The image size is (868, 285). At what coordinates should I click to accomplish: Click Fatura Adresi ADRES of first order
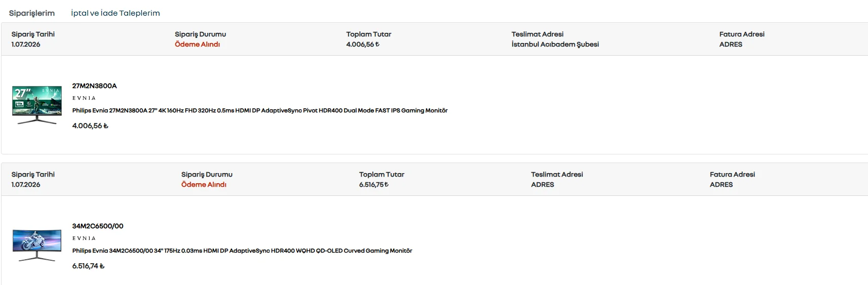pos(731,45)
